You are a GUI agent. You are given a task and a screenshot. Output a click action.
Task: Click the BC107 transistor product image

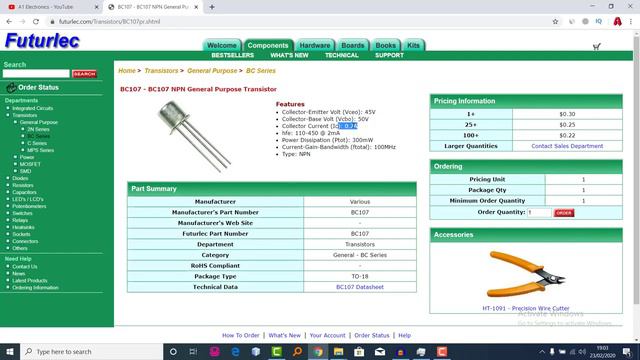coord(195,137)
